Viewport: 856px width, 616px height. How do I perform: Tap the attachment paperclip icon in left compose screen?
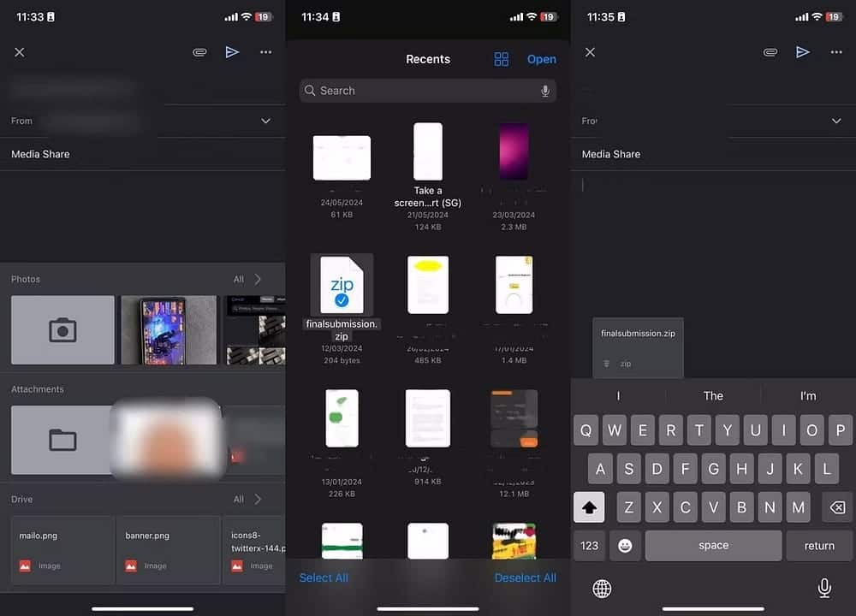[199, 52]
